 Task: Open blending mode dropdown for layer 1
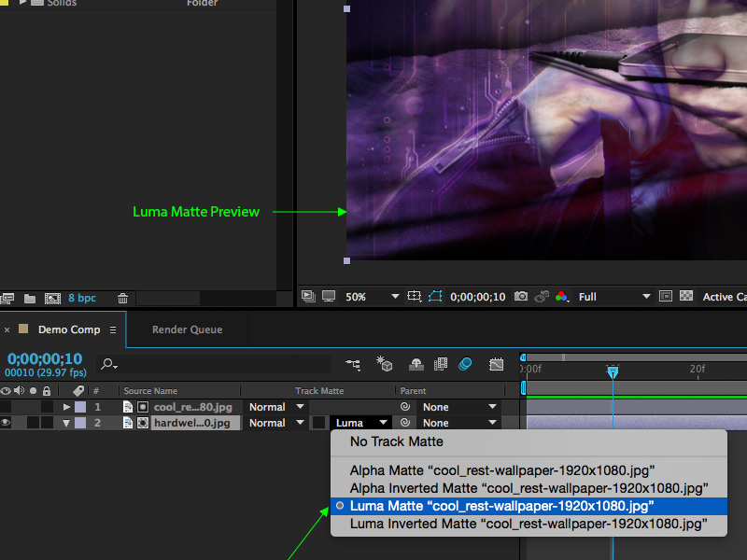pyautogui.click(x=276, y=407)
